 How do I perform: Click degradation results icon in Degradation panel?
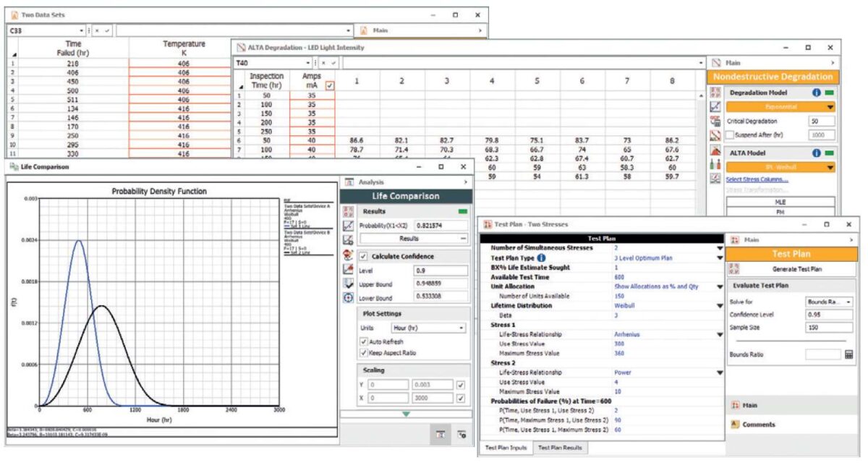pyautogui.click(x=715, y=135)
